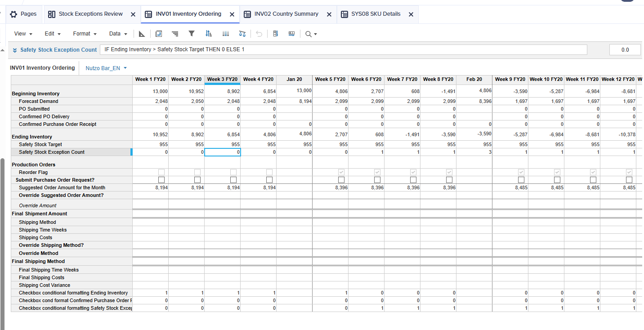Screen dimensions: 644x330
Task: Toggle Reorder Flag checkbox for Week 10 FY20
Action: click(x=557, y=172)
